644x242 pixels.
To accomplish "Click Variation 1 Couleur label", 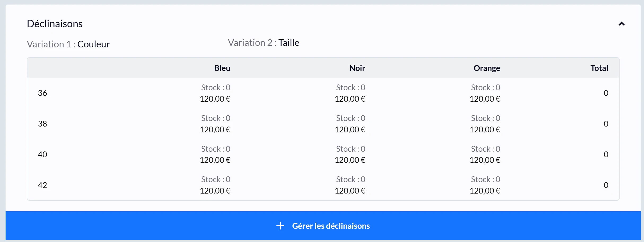I will tap(68, 44).
